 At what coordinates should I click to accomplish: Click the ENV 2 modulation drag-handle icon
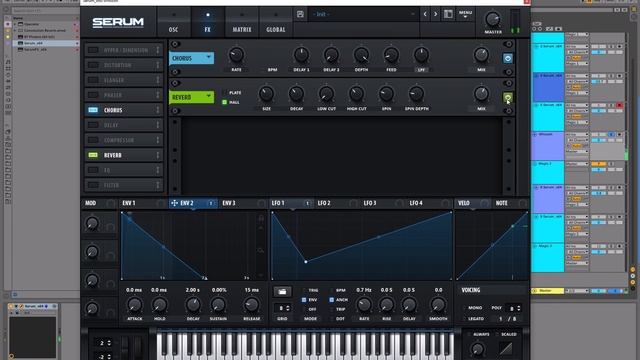(x=174, y=203)
